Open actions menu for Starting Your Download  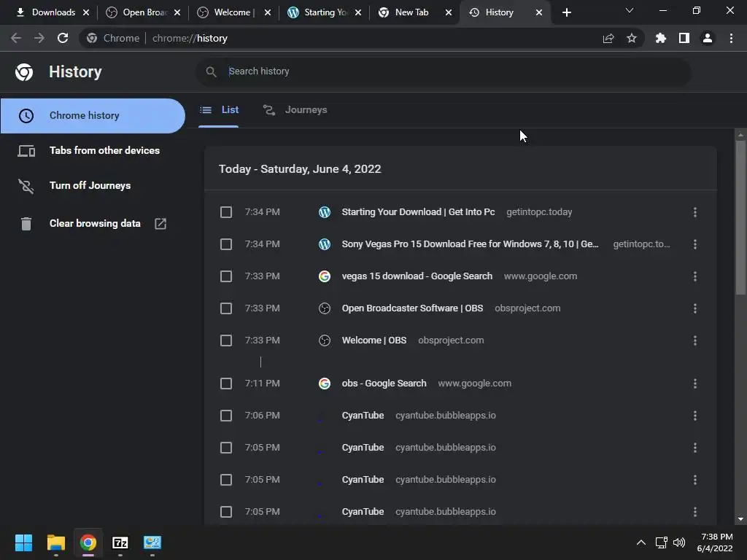[695, 212]
